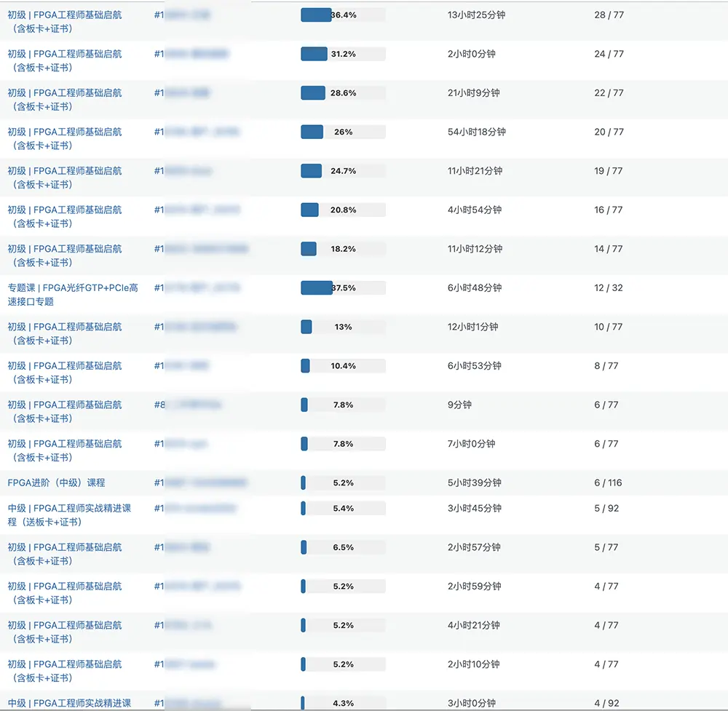Open the user ID in the 13小时25分钟 row

[x=182, y=15]
